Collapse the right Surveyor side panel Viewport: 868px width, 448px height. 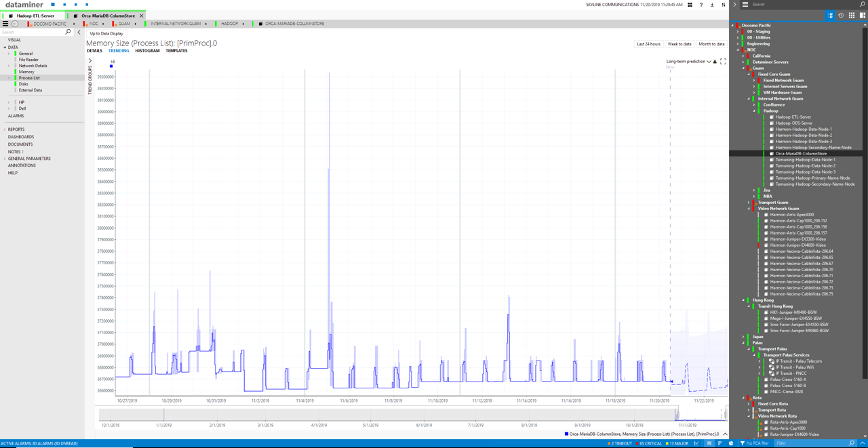(x=735, y=5)
